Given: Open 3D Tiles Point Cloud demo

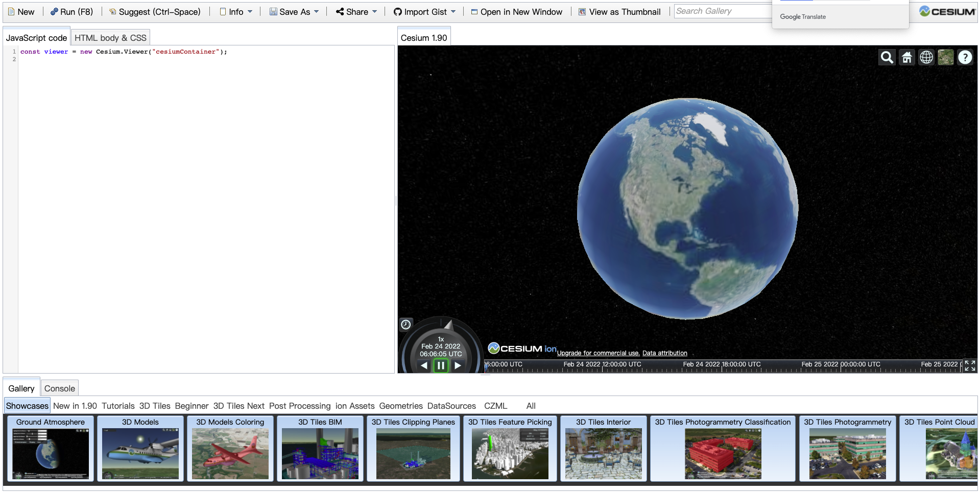Looking at the screenshot, I should pos(939,449).
